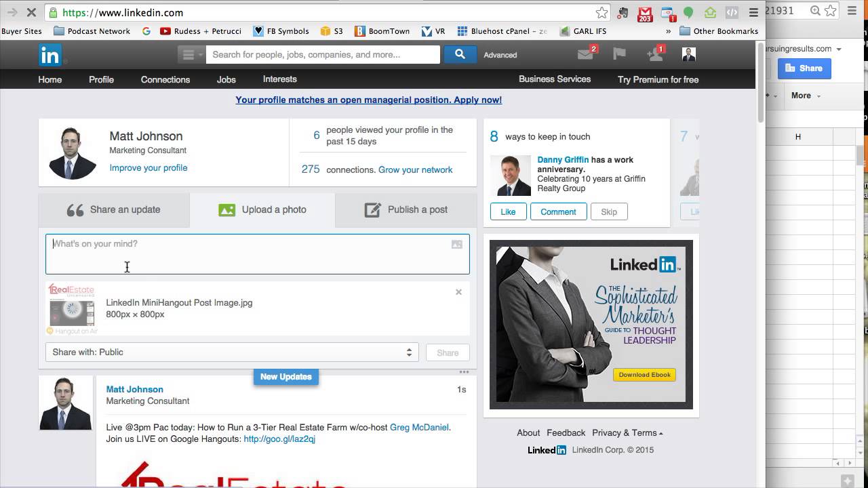This screenshot has width=868, height=488.
Task: Select the Share an update tab
Action: [114, 210]
